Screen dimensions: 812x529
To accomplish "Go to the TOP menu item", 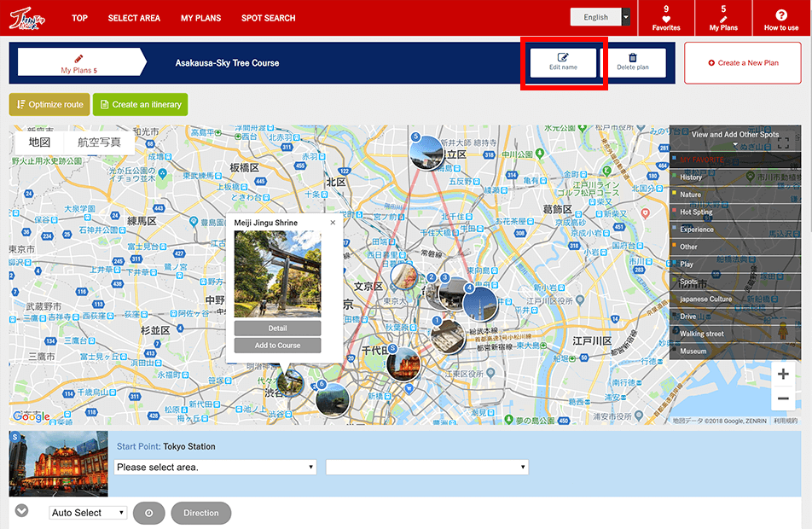I will point(79,18).
